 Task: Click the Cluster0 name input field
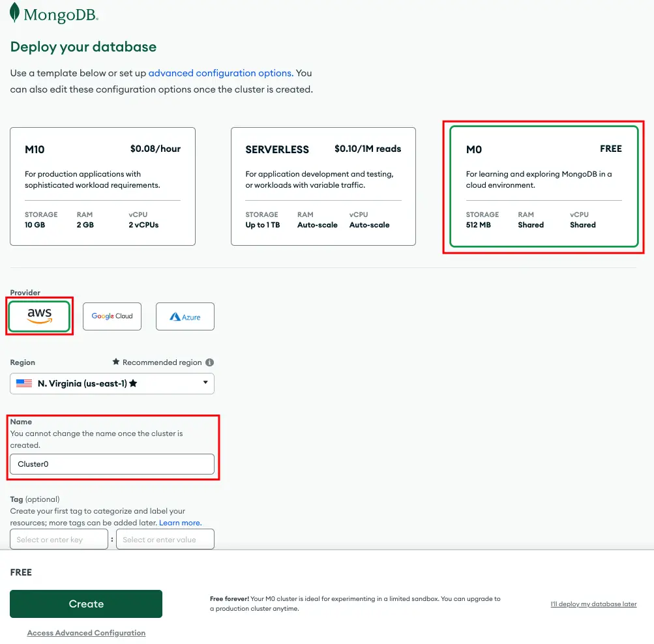112,464
